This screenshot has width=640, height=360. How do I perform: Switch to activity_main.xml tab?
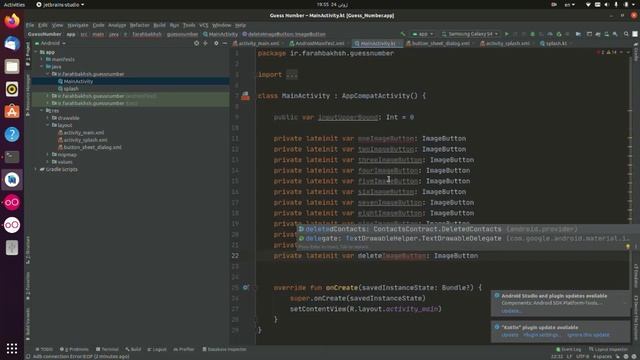coord(256,43)
